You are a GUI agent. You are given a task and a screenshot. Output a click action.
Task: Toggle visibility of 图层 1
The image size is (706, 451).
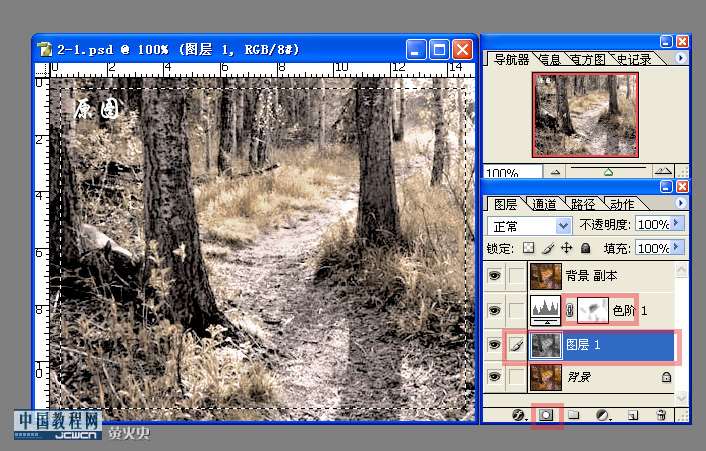(494, 345)
